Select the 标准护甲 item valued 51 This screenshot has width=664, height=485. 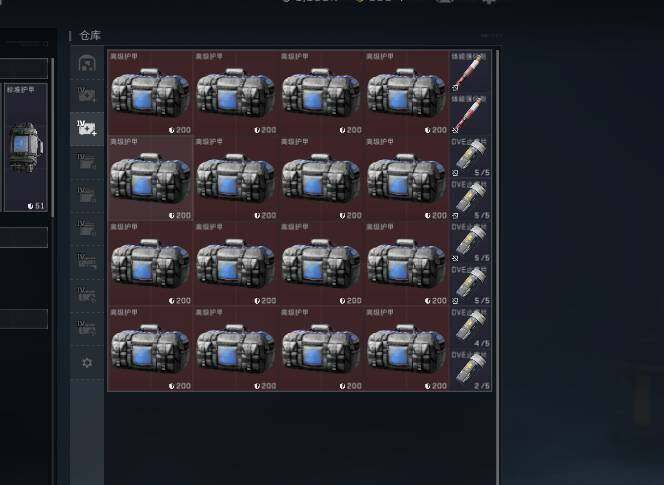click(26, 147)
